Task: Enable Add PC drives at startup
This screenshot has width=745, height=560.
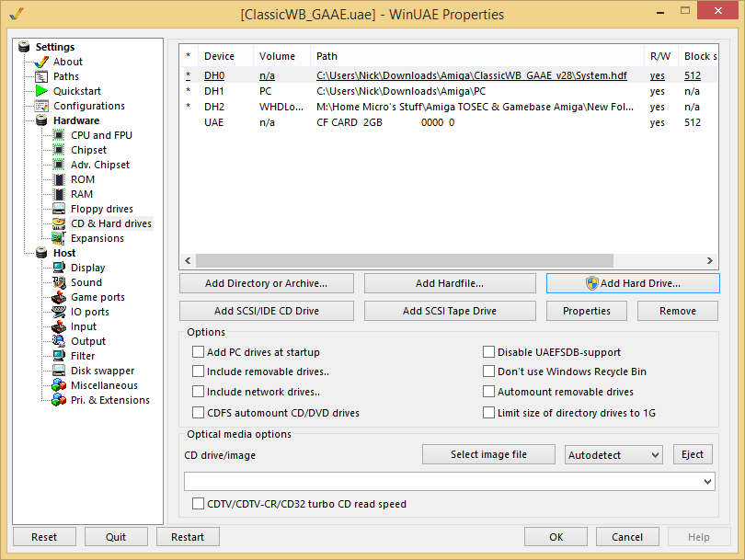Action: (x=198, y=352)
